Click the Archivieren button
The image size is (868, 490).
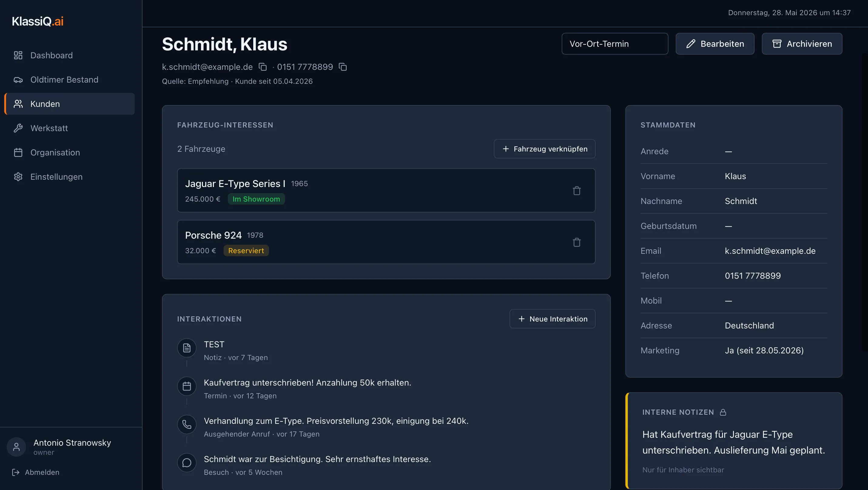[802, 44]
